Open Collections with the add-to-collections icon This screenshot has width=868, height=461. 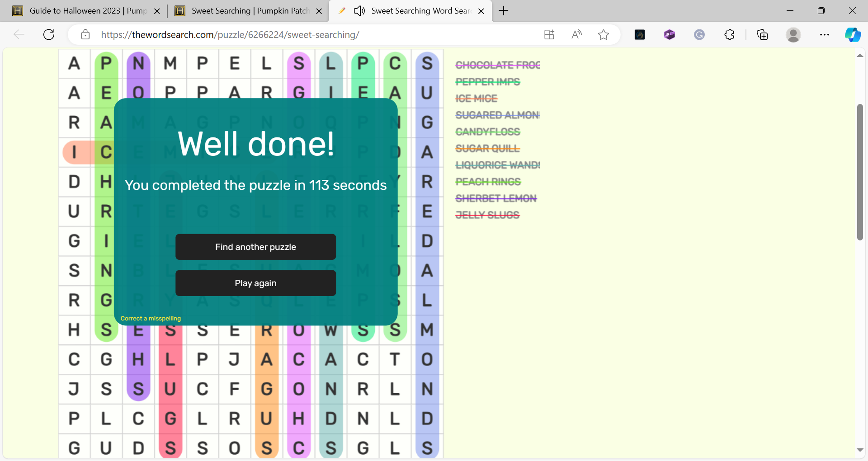pyautogui.click(x=762, y=35)
